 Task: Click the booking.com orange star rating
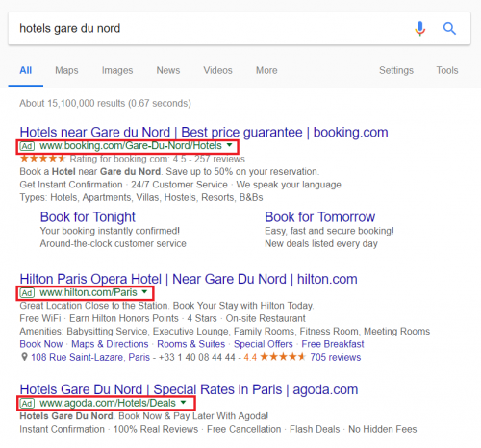click(x=42, y=159)
